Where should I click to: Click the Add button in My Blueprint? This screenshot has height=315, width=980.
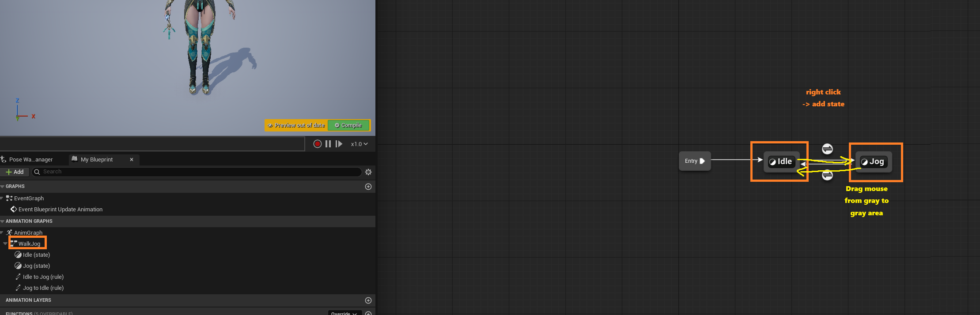15,172
